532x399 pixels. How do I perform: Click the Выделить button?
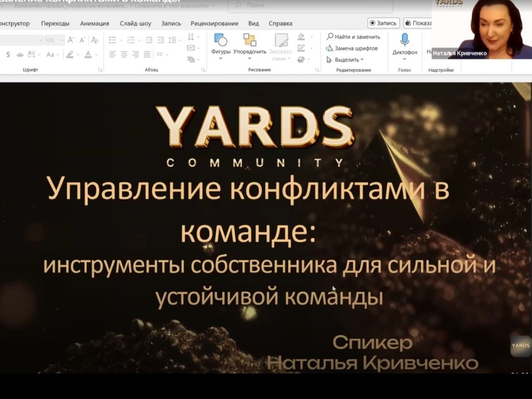point(345,60)
